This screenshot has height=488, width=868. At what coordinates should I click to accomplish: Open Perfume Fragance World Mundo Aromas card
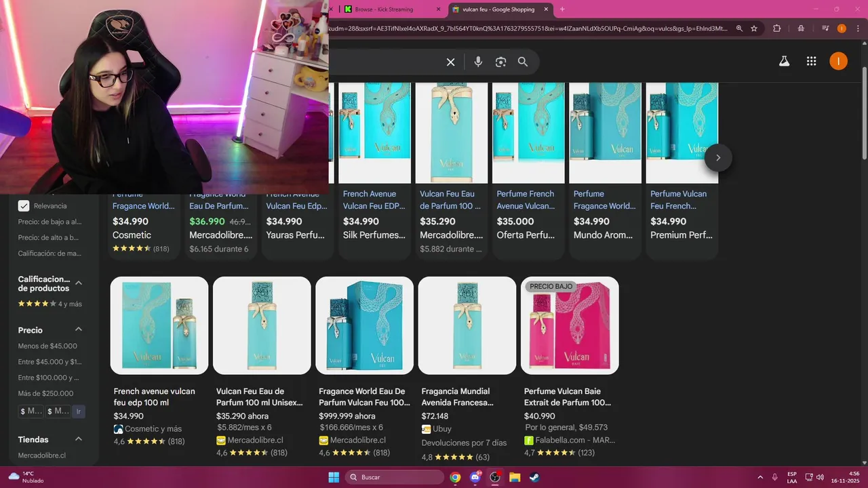coord(605,169)
